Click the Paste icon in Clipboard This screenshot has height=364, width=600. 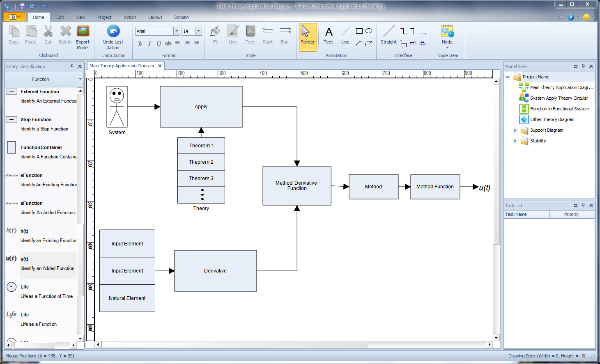(x=31, y=31)
